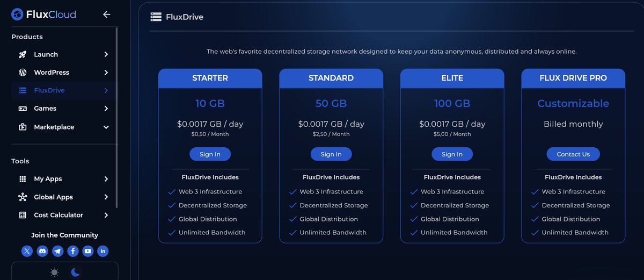The height and width of the screenshot is (280, 644).
Task: Click the Global Apps network icon
Action: [23, 197]
